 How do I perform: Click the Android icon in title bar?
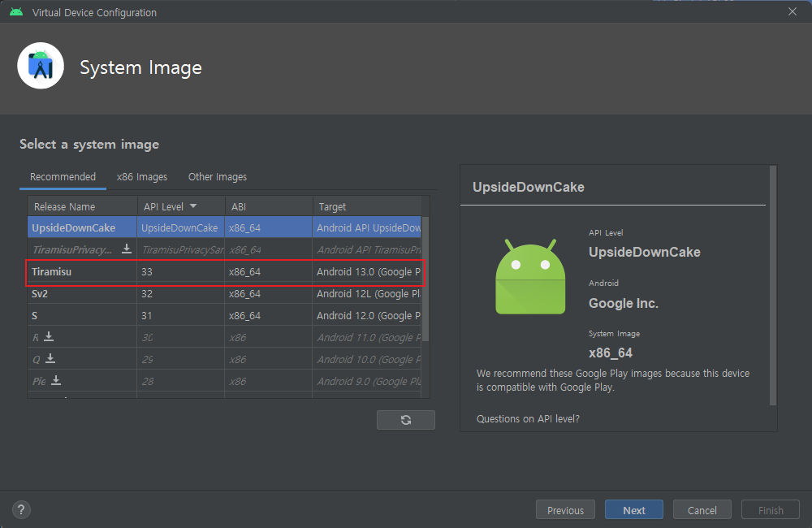[16, 12]
